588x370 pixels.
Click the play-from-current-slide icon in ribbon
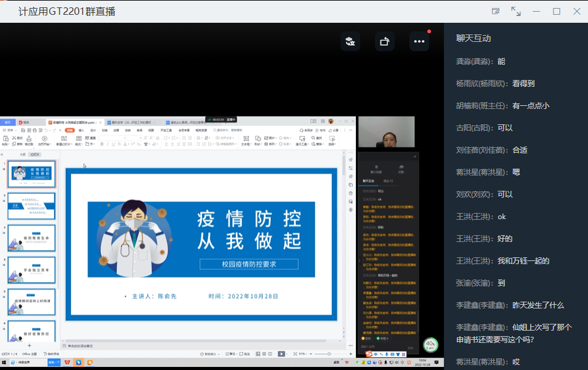point(44,139)
